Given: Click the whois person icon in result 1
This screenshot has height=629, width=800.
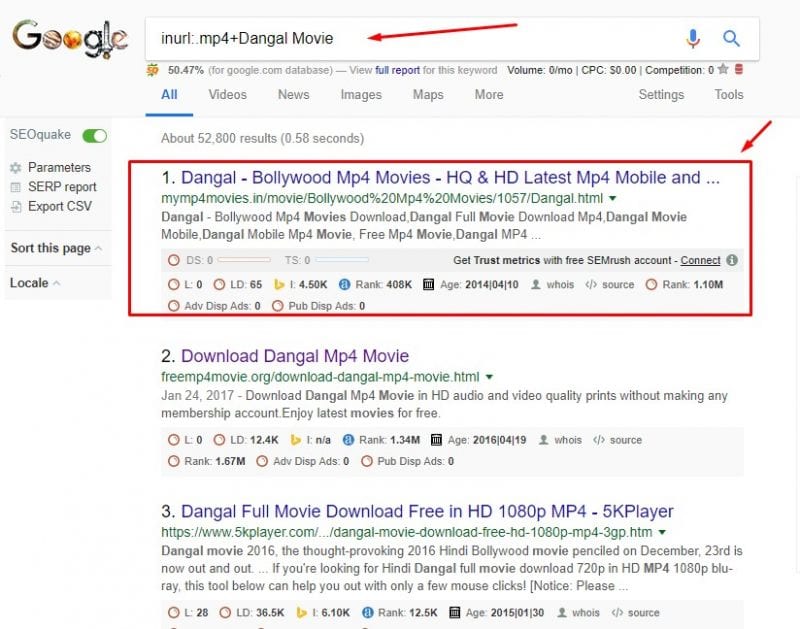Looking at the screenshot, I should click(536, 285).
